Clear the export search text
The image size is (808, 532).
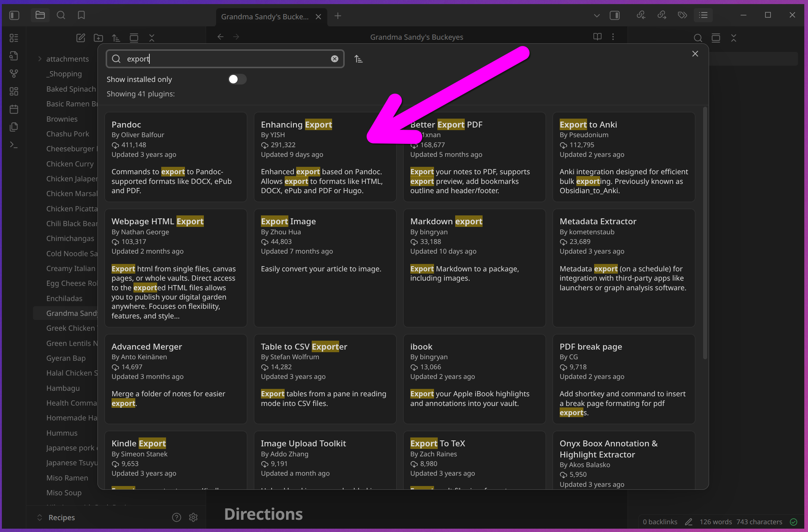(x=334, y=59)
